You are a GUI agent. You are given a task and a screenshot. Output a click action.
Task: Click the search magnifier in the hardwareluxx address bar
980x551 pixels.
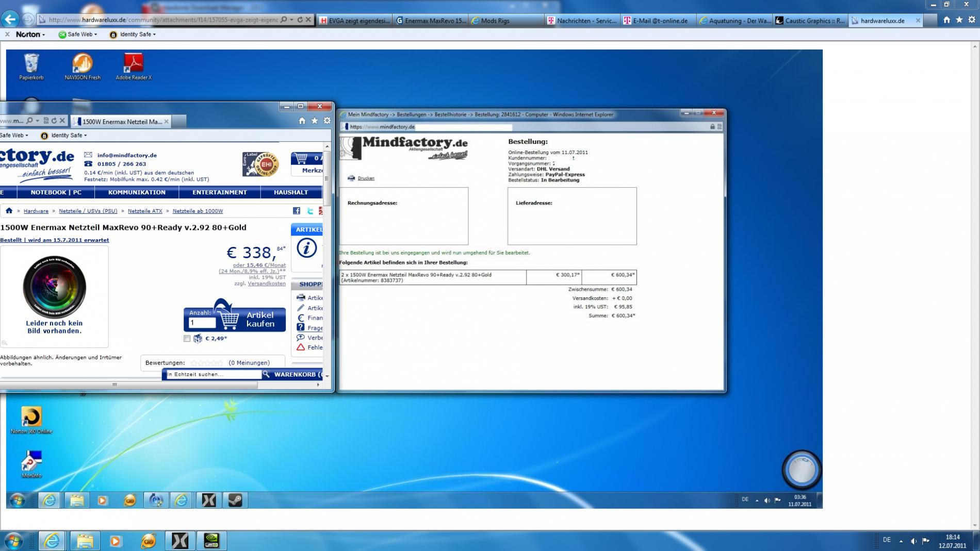pyautogui.click(x=284, y=20)
